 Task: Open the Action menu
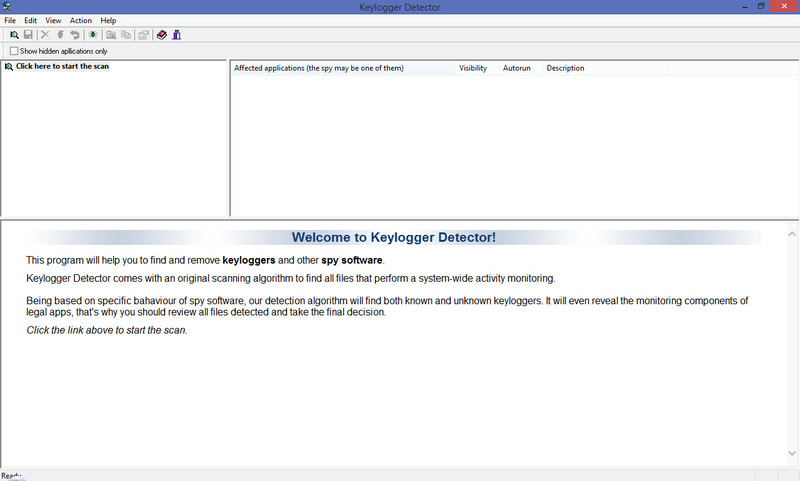click(x=81, y=20)
